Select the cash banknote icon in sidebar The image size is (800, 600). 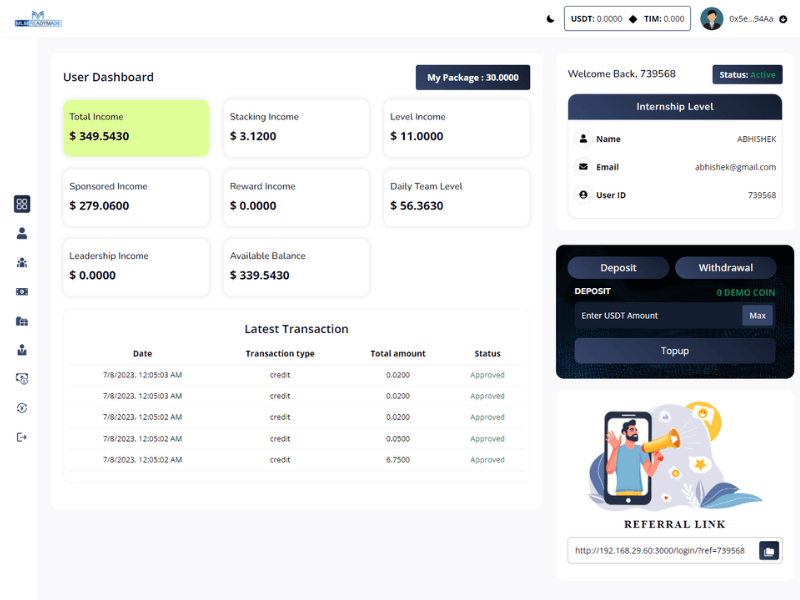pyautogui.click(x=22, y=291)
